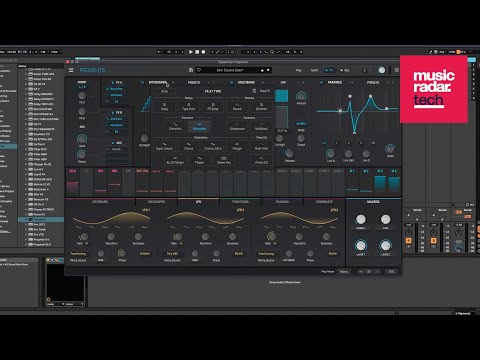Select Delay effect type
The image size is (480, 360).
pos(164,107)
